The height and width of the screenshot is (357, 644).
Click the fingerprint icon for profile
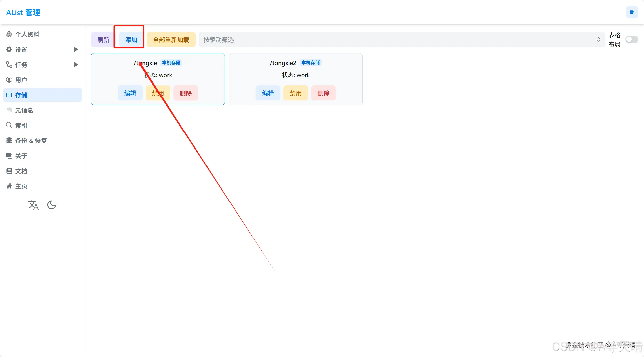tap(9, 34)
